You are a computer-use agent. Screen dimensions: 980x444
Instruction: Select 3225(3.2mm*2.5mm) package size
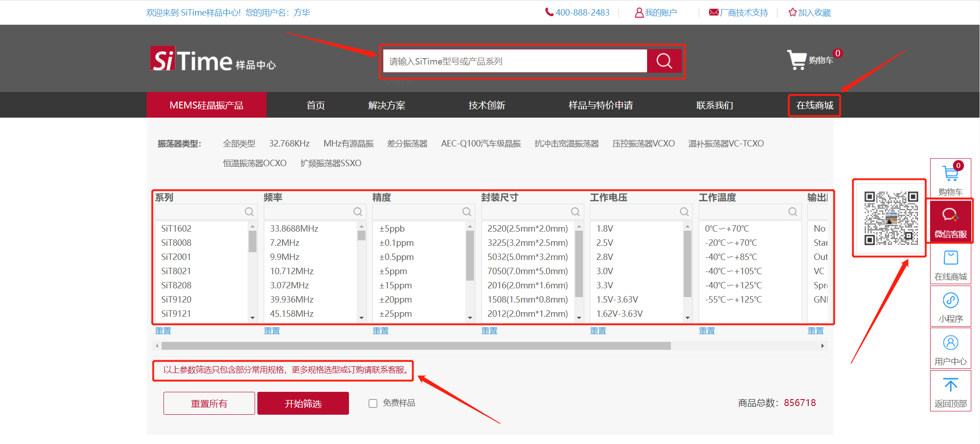tap(528, 243)
